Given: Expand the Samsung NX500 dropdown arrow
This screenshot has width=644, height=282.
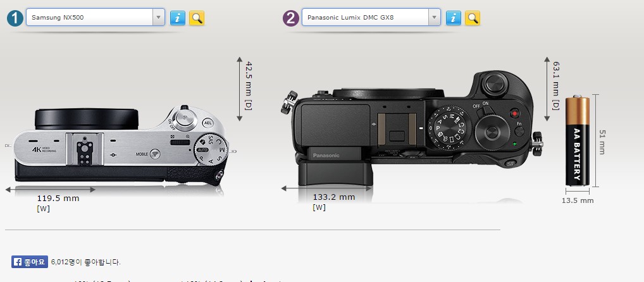Looking at the screenshot, I should (159, 17).
